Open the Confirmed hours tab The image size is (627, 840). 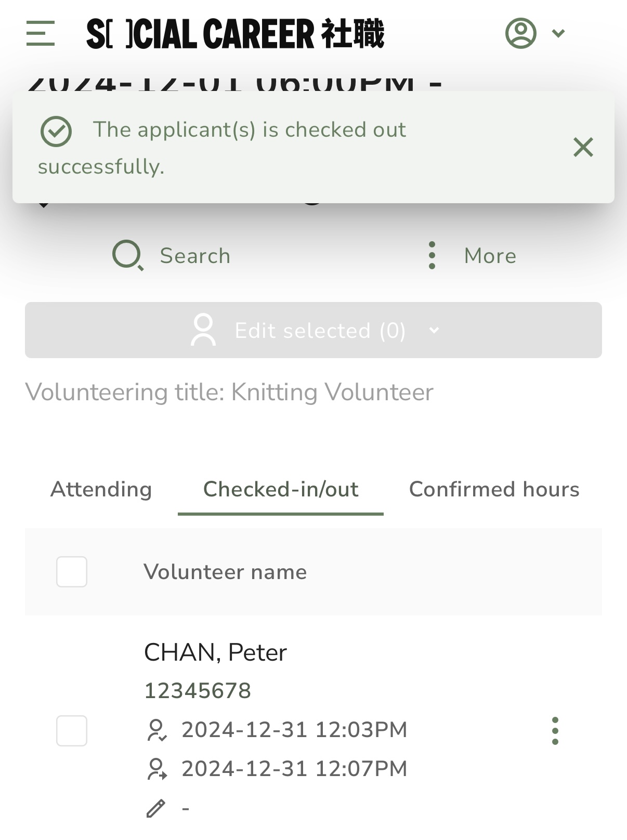tap(494, 489)
